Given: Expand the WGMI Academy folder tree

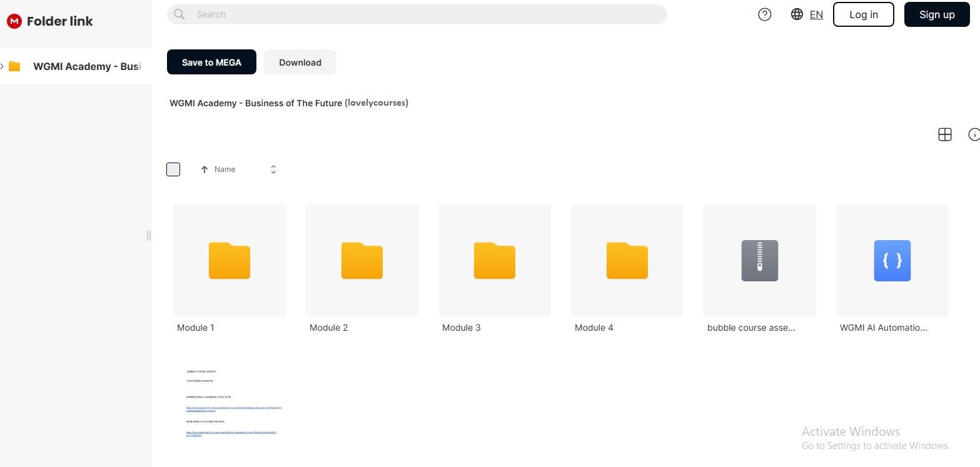Looking at the screenshot, I should coord(3,66).
